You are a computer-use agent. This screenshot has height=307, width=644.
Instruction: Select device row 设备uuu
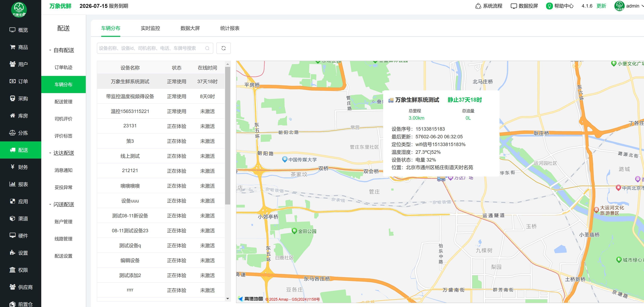point(161,201)
